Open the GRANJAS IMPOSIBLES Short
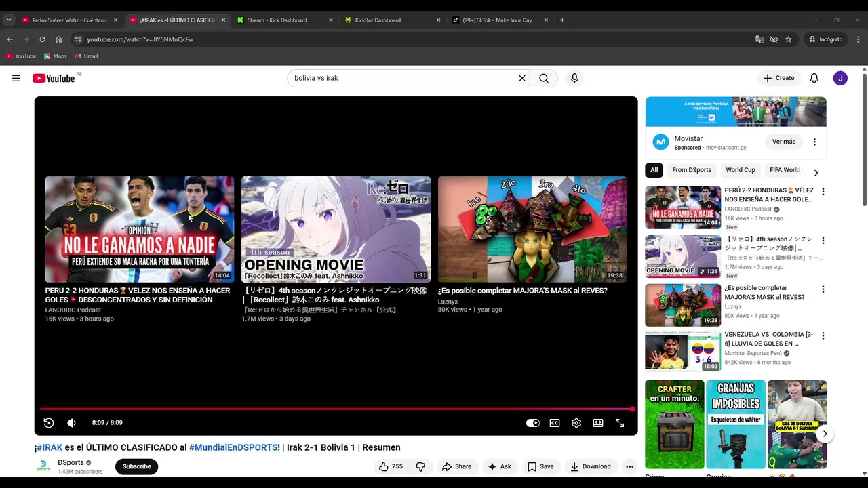The height and width of the screenshot is (488, 868). click(736, 424)
